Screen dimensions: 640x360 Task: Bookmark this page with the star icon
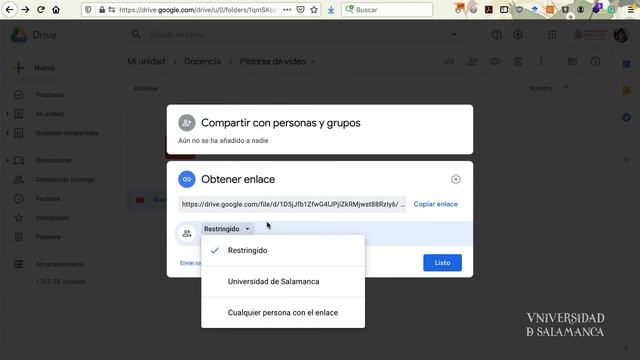click(314, 9)
